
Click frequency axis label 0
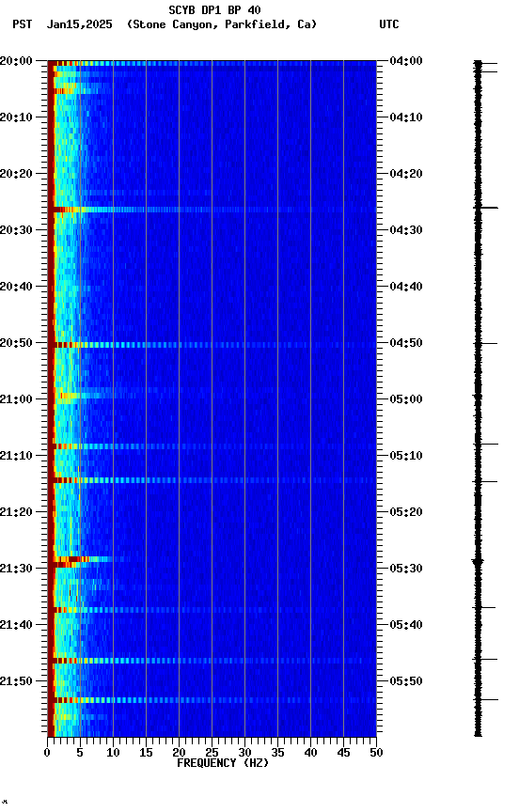click(x=47, y=753)
